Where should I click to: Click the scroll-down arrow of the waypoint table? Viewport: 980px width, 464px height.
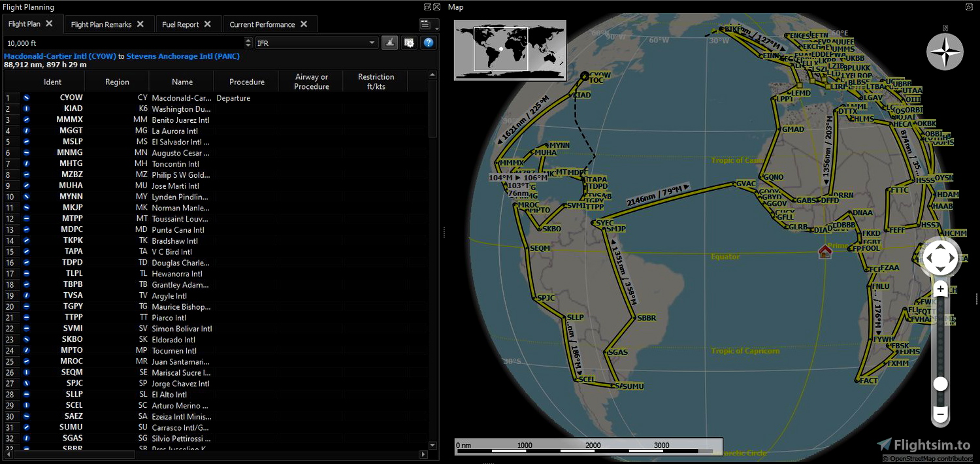tap(432, 445)
